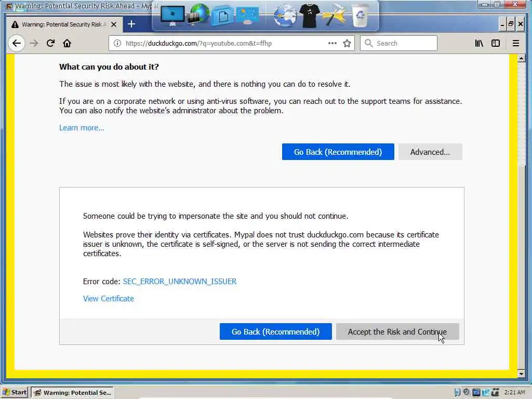532x399 pixels.
Task: Click Accept the Risk and Continue
Action: click(x=397, y=331)
